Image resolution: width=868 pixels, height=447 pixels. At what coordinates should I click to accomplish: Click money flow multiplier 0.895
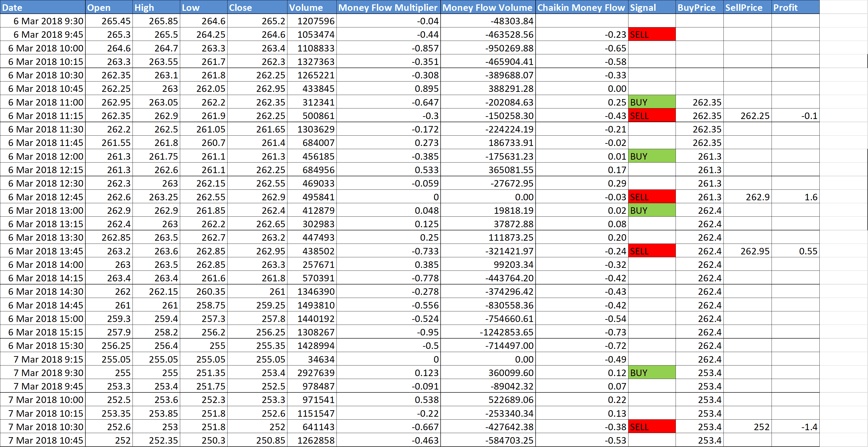pos(388,88)
